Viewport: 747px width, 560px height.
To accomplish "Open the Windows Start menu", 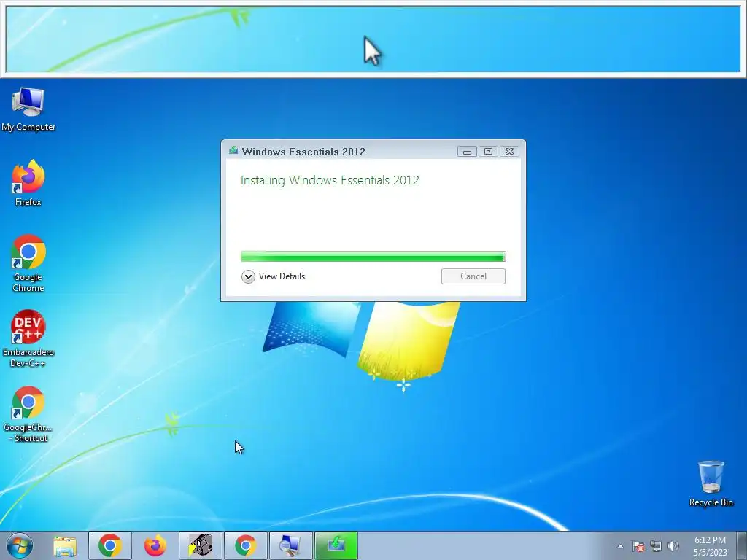I will pos(20,545).
